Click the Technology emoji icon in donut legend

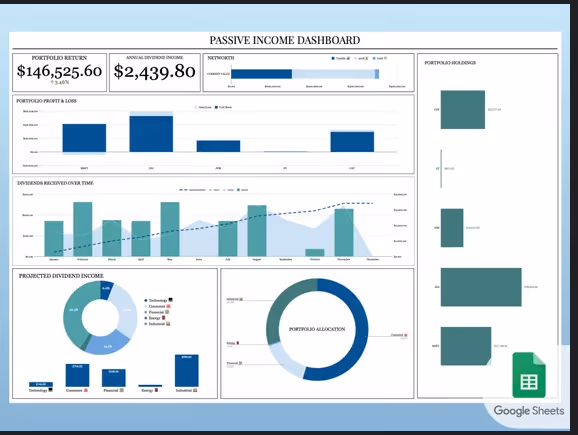click(x=170, y=300)
